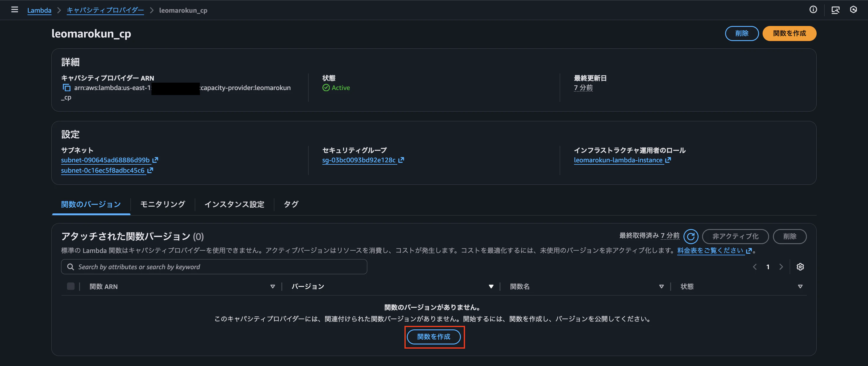The height and width of the screenshot is (366, 868).
Task: Click the 削除 button in page header
Action: pyautogui.click(x=742, y=33)
